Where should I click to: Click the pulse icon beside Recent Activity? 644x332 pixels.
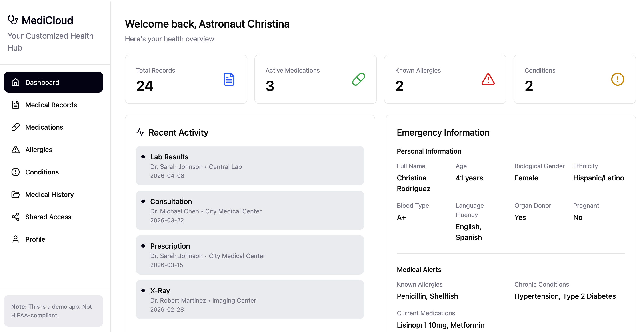point(140,132)
